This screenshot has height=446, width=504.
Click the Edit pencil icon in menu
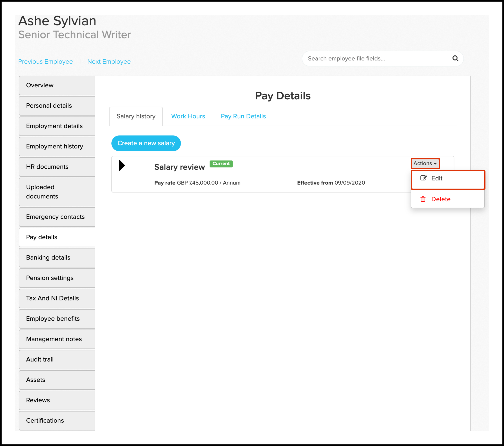(423, 178)
